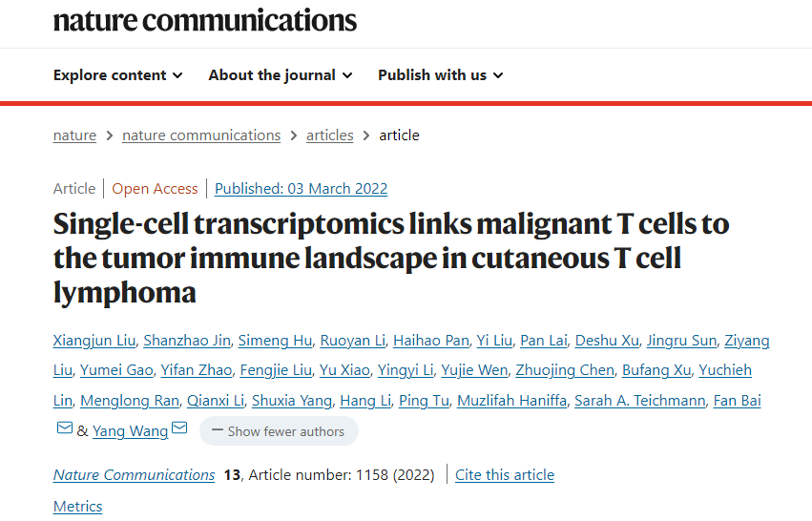Screen dimensions: 812x521
Task: Click the nature communications logo
Action: (x=205, y=20)
